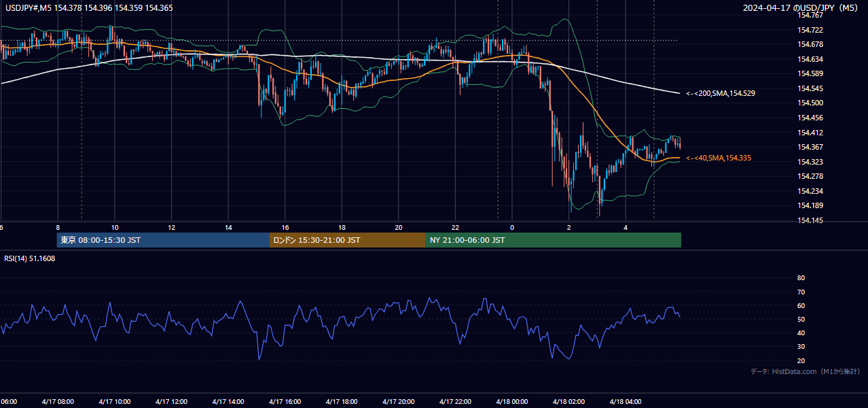868x408 pixels.
Task: Click the hour tick label 22 under the price chart
Action: pos(456,227)
